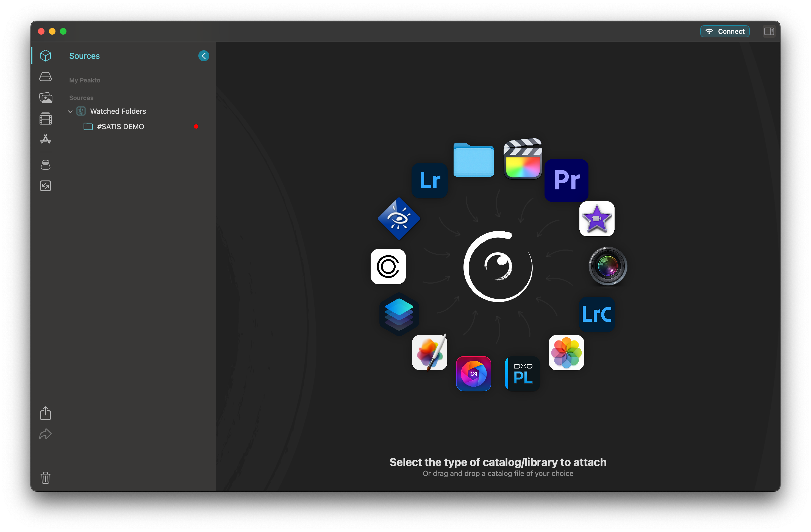Screen dimensions: 811x532
Task: Select the Lightroom Classic (LrC) catalog icon
Action: (x=597, y=314)
